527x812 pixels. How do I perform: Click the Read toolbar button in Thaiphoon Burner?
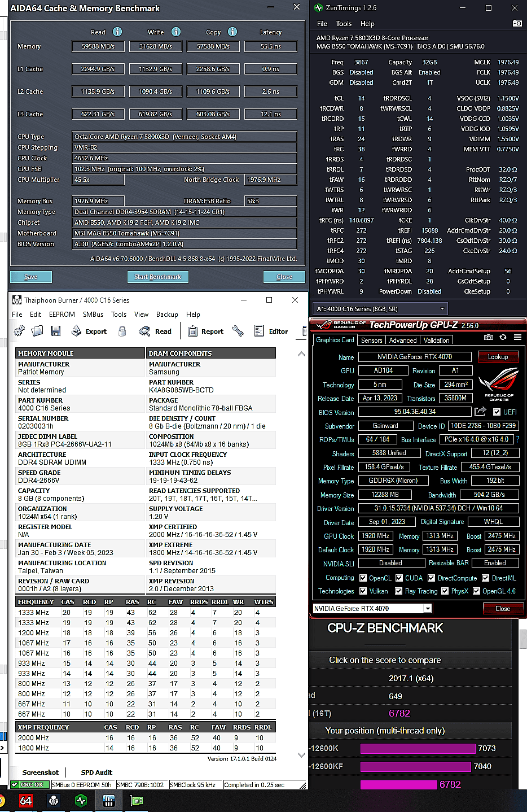click(x=155, y=331)
